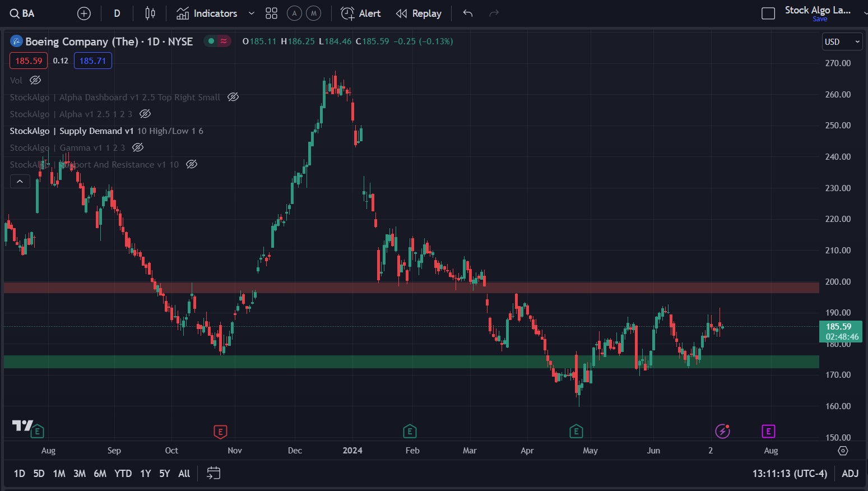The height and width of the screenshot is (491, 868).
Task: Open timezone menu at 13:11:13 (UTC-4)
Action: pos(790,474)
